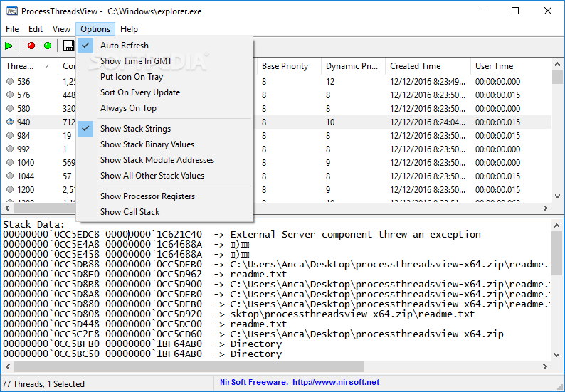This screenshot has height=392, width=565.
Task: Click thread list scroll down arrow
Action: tap(557, 196)
